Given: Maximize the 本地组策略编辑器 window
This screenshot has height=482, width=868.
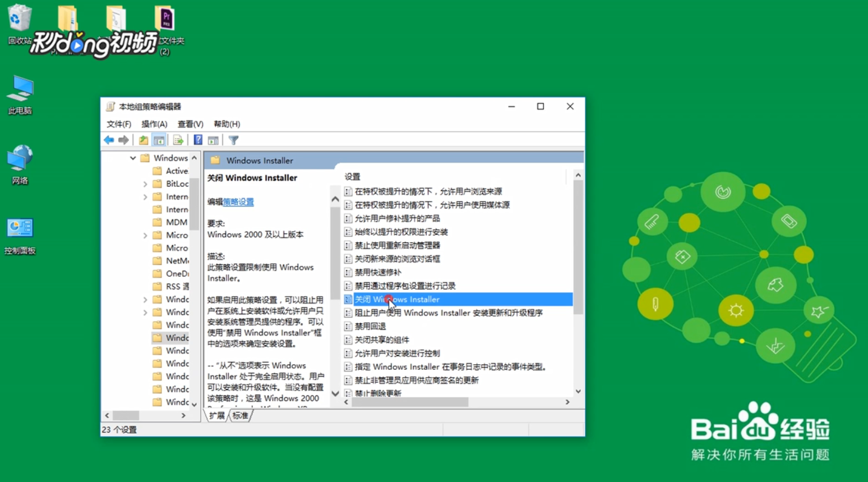Looking at the screenshot, I should click(x=541, y=107).
